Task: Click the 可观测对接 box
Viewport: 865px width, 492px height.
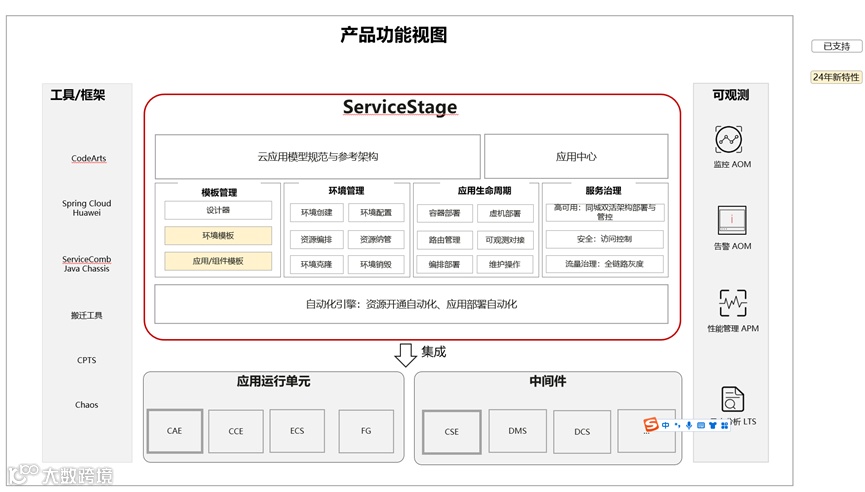Action: click(505, 240)
